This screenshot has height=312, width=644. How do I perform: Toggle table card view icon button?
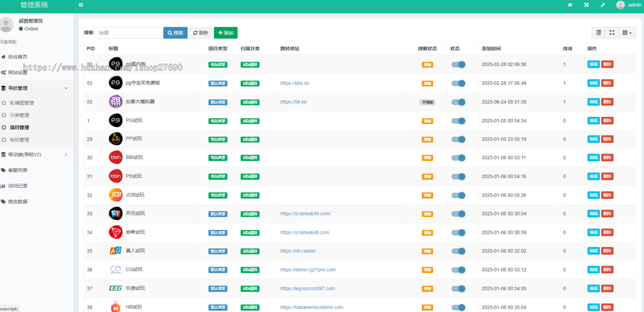pyautogui.click(x=598, y=33)
